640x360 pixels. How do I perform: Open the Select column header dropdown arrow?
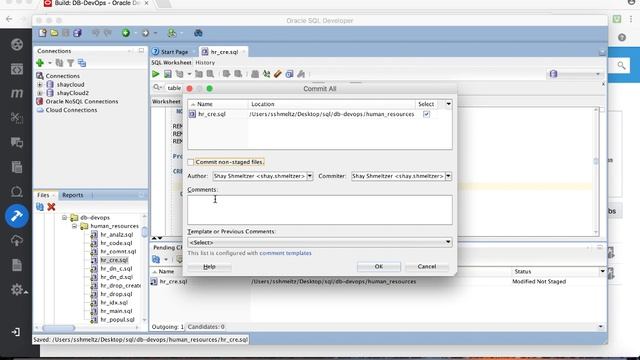click(449, 104)
